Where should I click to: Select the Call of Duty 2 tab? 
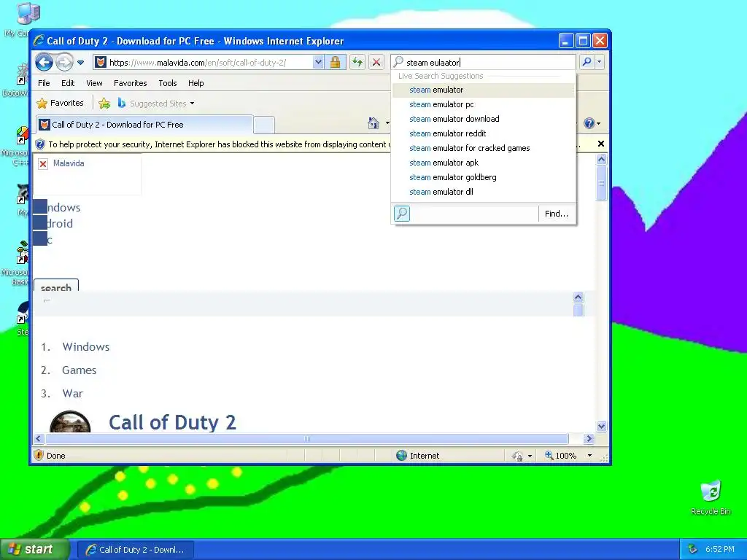pyautogui.click(x=144, y=125)
